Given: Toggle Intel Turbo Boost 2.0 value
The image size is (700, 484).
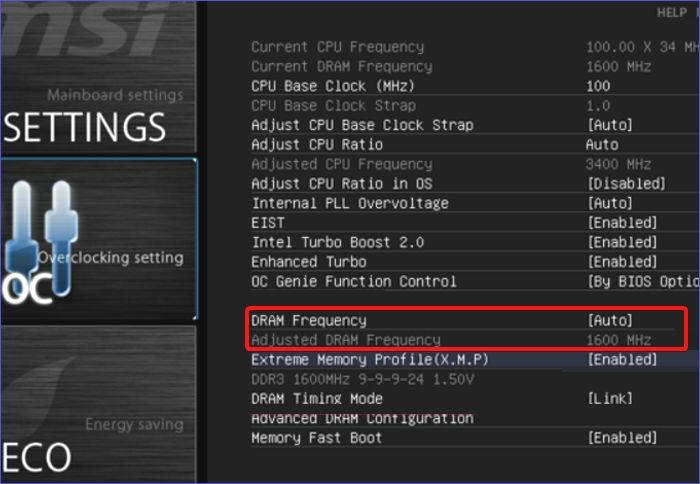Looking at the screenshot, I should [x=622, y=242].
